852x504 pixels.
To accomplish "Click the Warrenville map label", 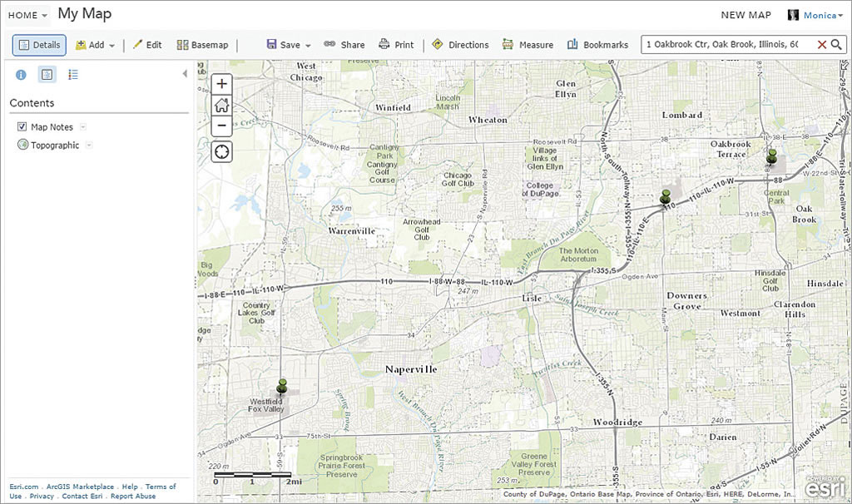I will [x=352, y=231].
